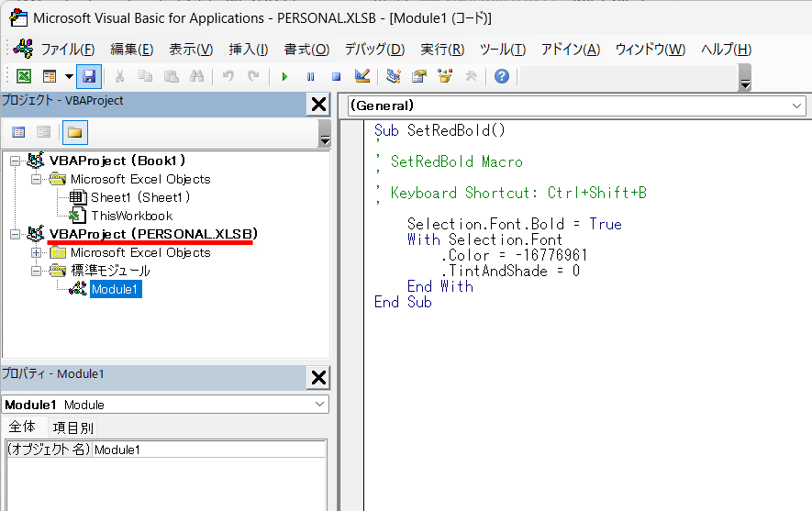Click the Toolbox wrench icon

pyautogui.click(x=471, y=77)
